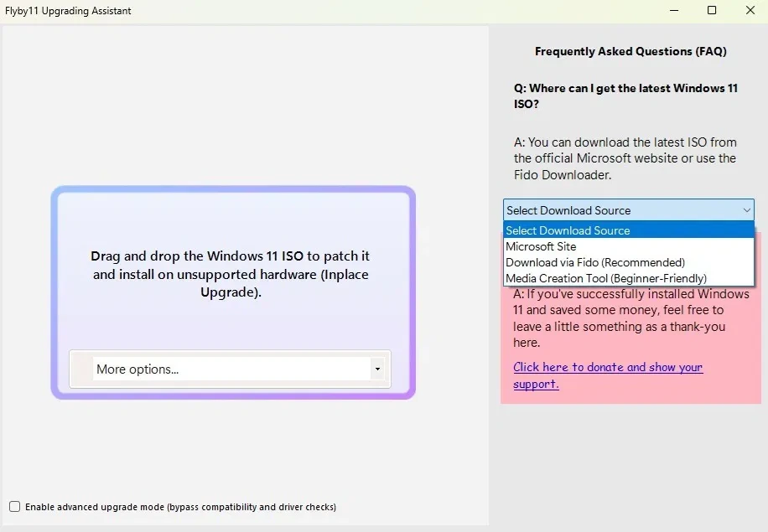This screenshot has height=532, width=768.
Task: Close the Flyby11 Upgrading Assistant window
Action: pyautogui.click(x=750, y=10)
